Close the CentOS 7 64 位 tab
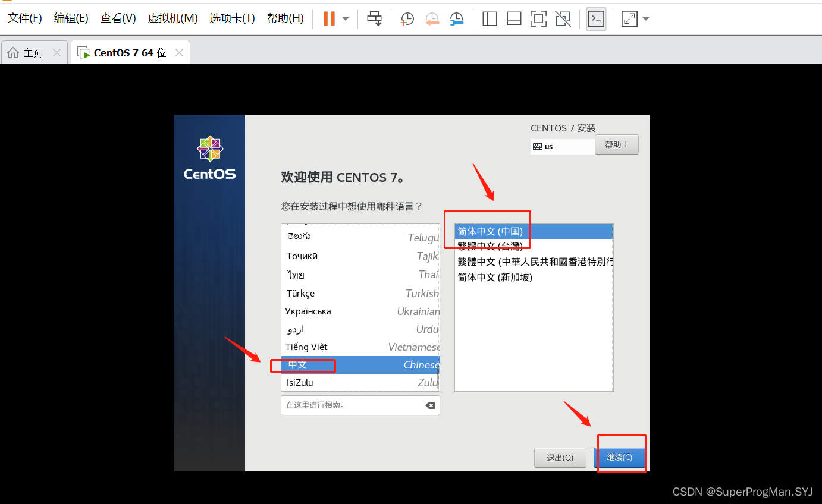 pos(179,53)
